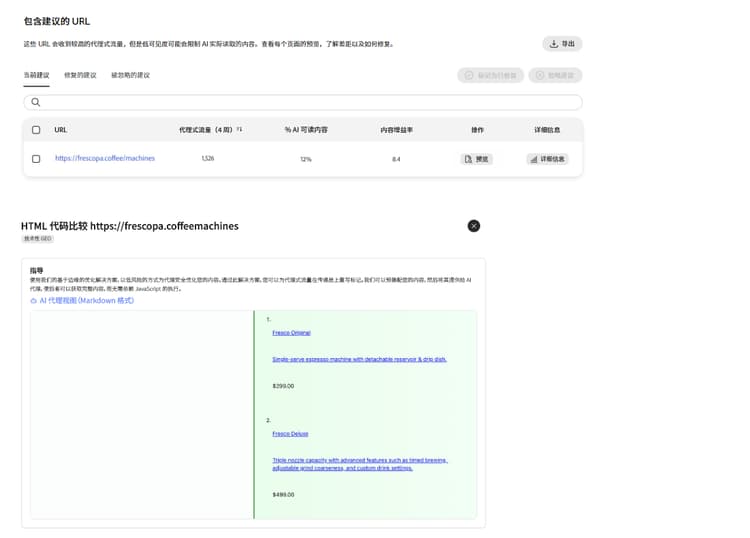Click the 内容增益率 column header
The height and width of the screenshot is (538, 750).
point(397,130)
